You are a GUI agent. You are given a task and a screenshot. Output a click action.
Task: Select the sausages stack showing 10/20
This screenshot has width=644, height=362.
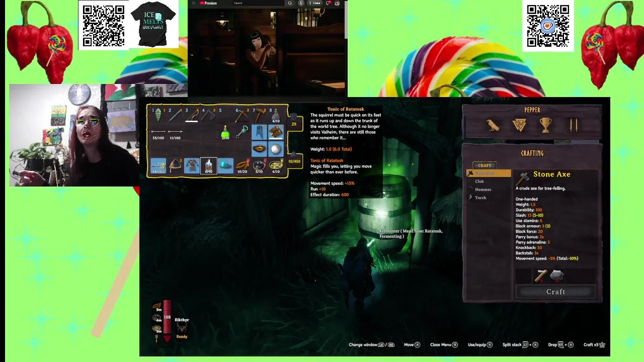click(x=242, y=166)
